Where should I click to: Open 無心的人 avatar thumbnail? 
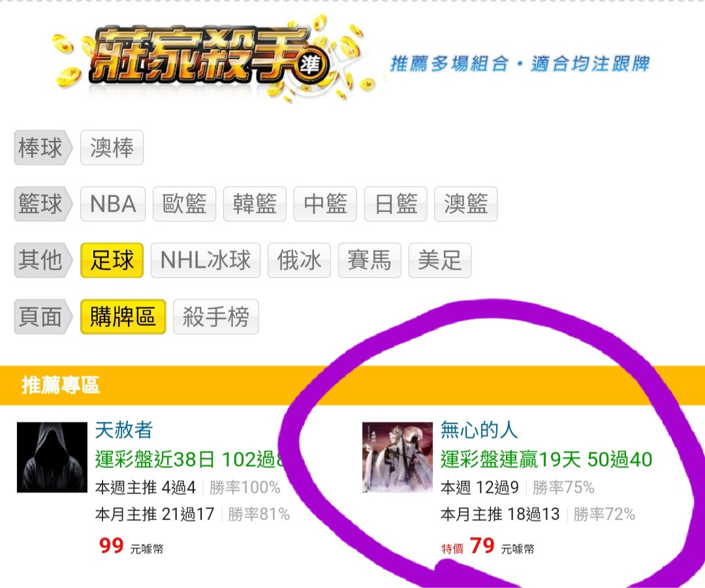398,457
